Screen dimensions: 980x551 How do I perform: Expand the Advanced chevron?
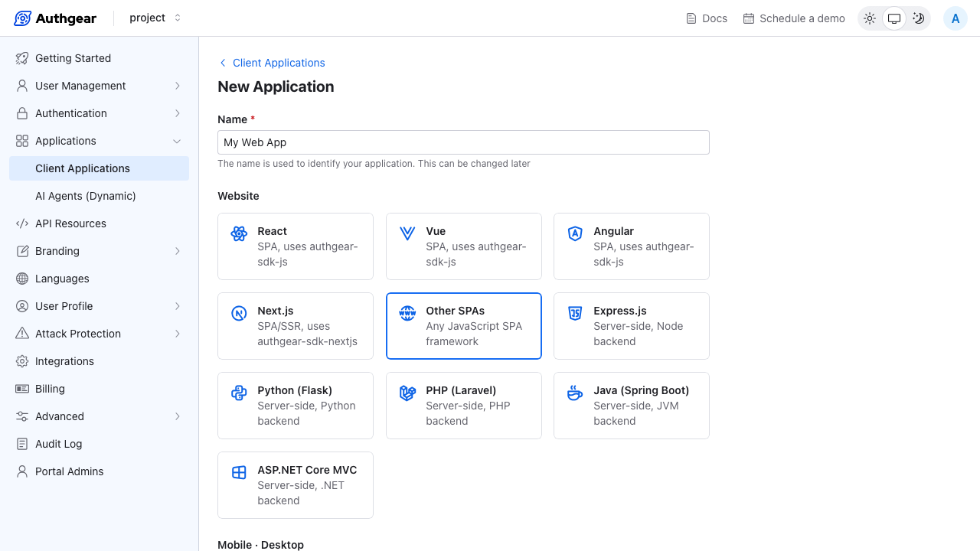177,416
